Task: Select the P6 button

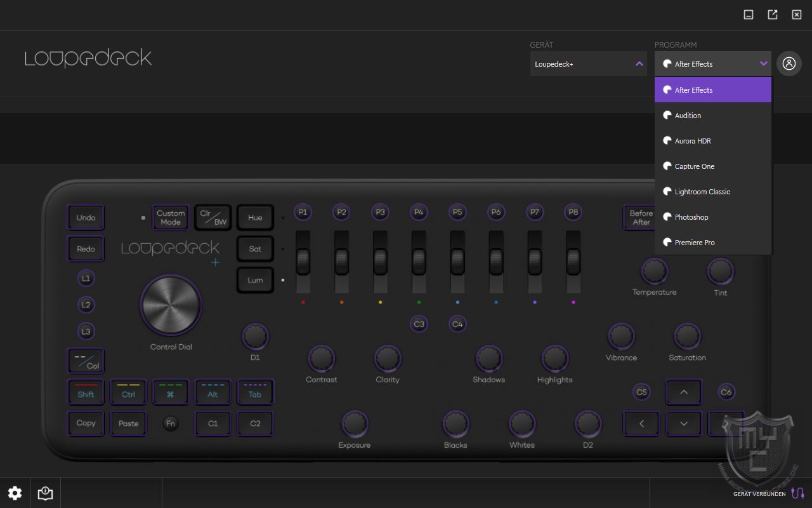Action: (496, 212)
